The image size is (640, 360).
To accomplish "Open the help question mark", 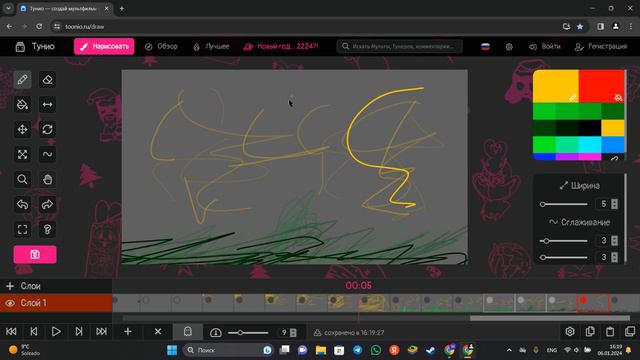I will pos(47,229).
